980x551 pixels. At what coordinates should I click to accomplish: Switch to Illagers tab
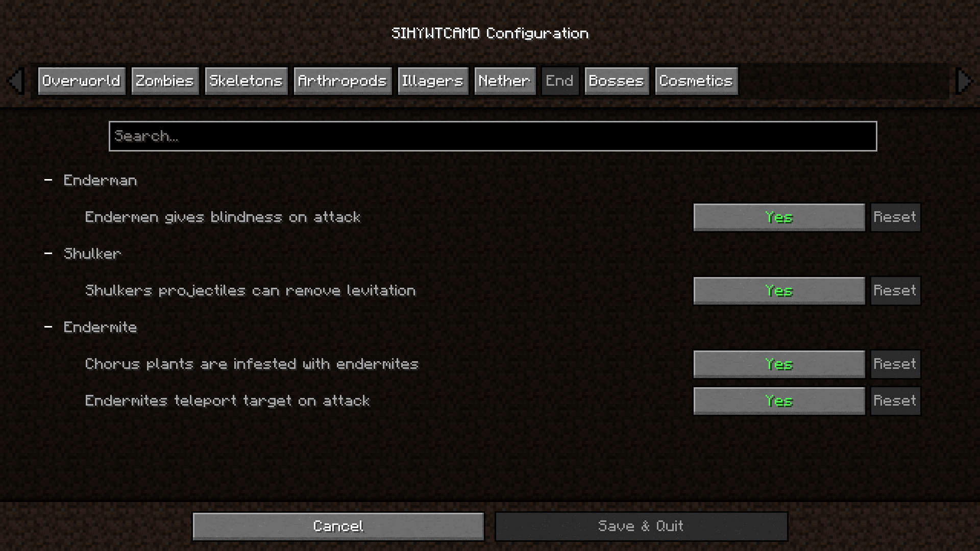click(432, 81)
